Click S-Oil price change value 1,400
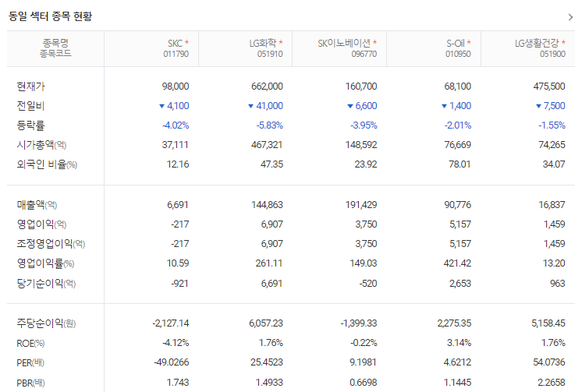 pos(460,106)
